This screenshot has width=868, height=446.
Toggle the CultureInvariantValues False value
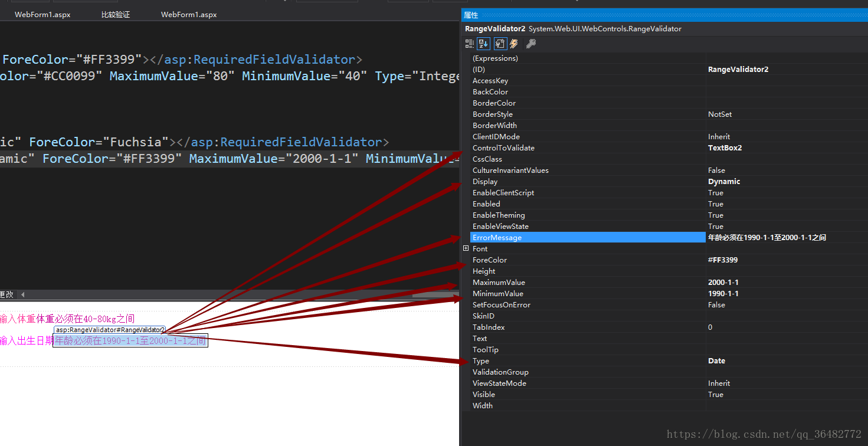pos(716,170)
